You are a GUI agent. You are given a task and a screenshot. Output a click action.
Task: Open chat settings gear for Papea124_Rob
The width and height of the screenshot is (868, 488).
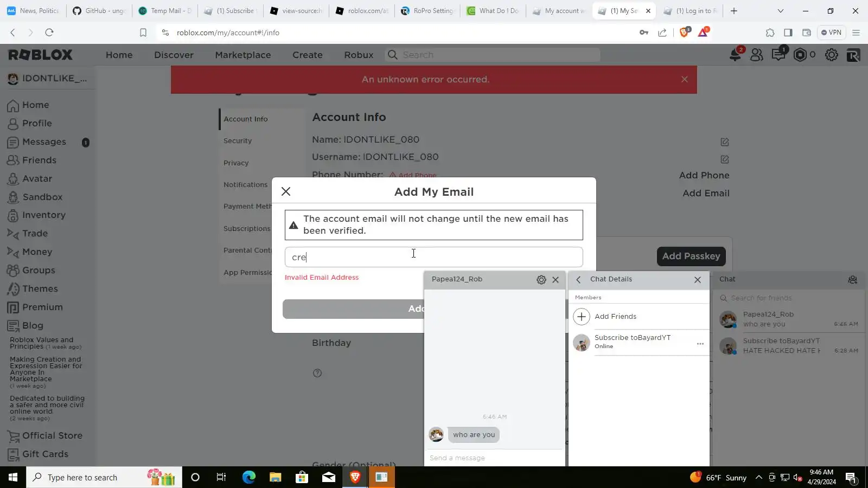pos(541,280)
